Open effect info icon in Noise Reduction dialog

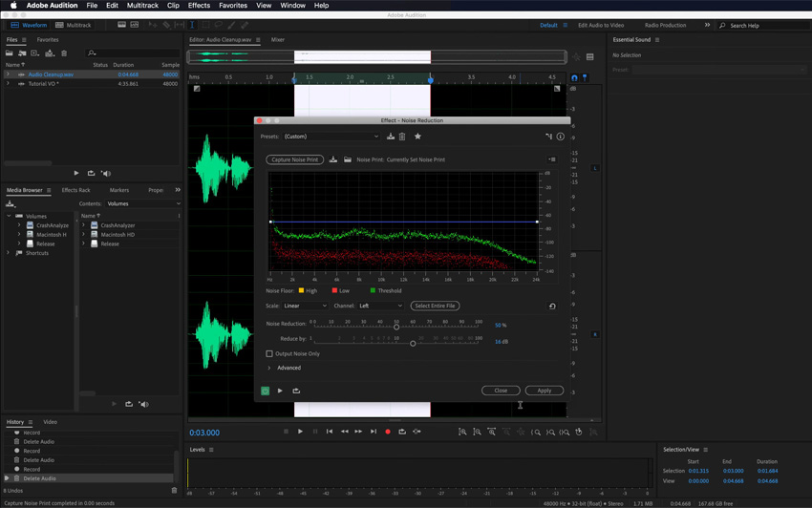point(561,137)
